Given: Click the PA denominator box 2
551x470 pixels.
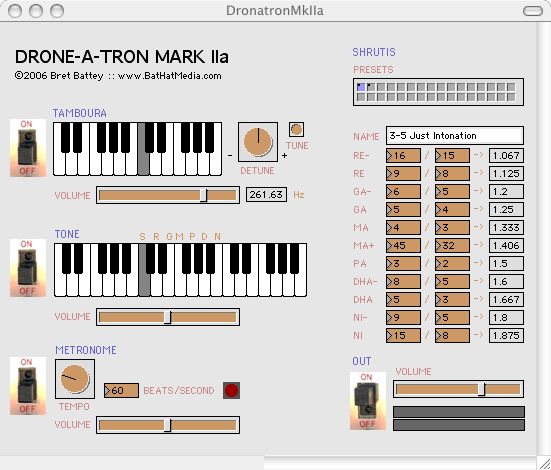Looking at the screenshot, I should pos(452,263).
